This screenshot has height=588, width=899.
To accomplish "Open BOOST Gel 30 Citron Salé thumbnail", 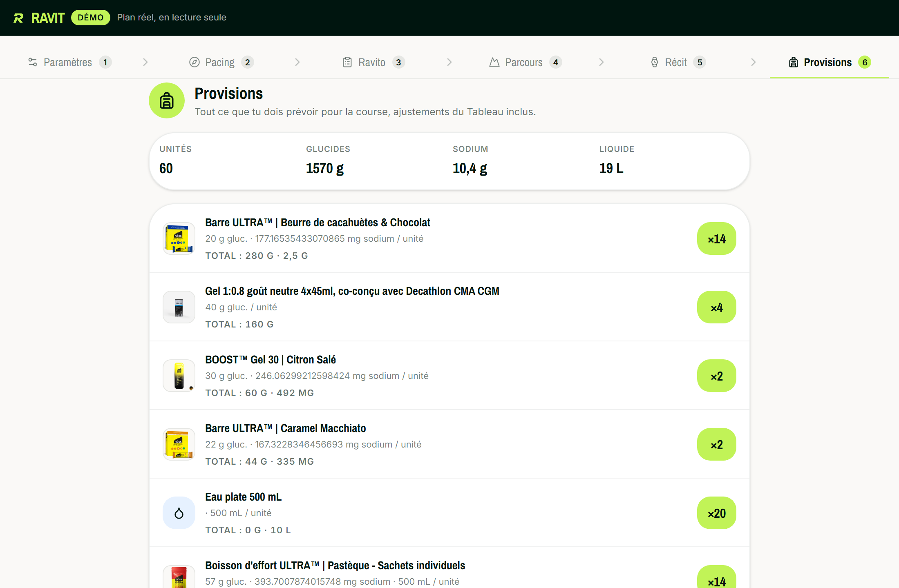I will click(x=179, y=376).
